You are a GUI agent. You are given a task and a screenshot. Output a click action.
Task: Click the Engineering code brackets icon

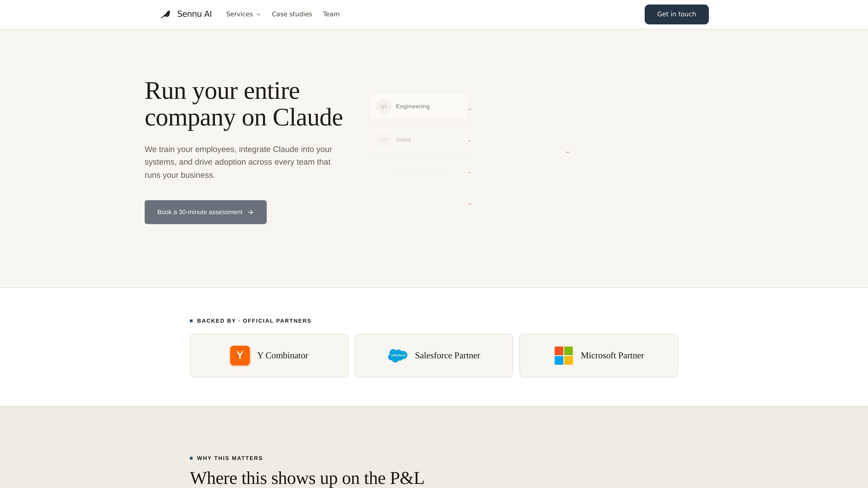point(383,106)
